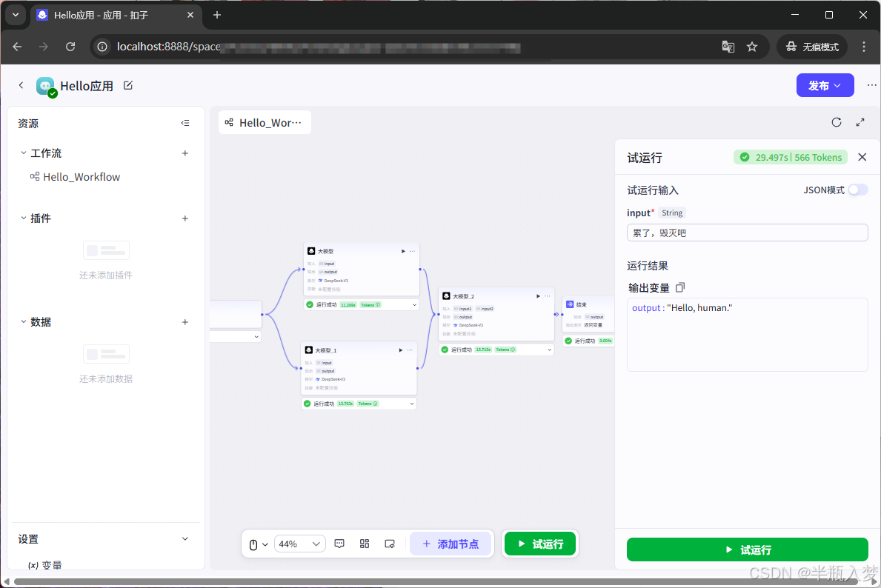Open the translate page icon
881x588 pixels.
coord(728,47)
